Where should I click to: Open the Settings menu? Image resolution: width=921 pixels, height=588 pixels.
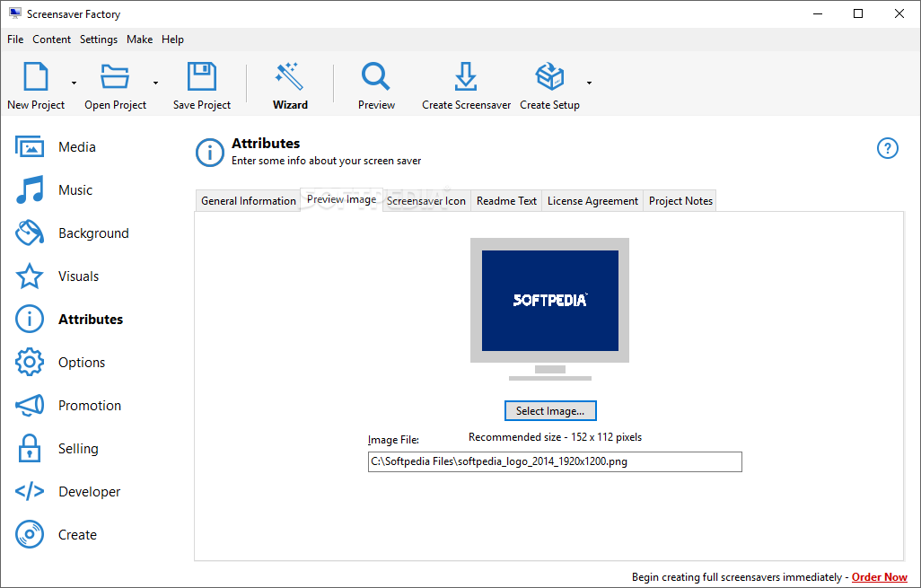click(x=99, y=39)
